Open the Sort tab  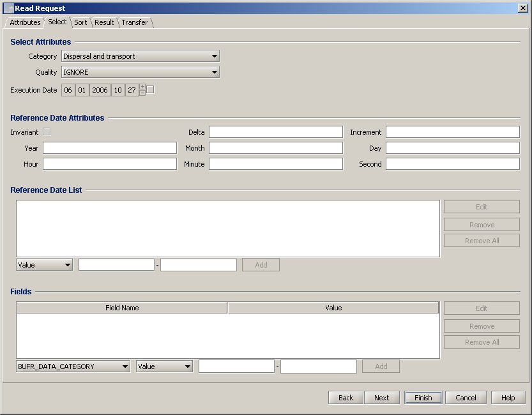80,22
